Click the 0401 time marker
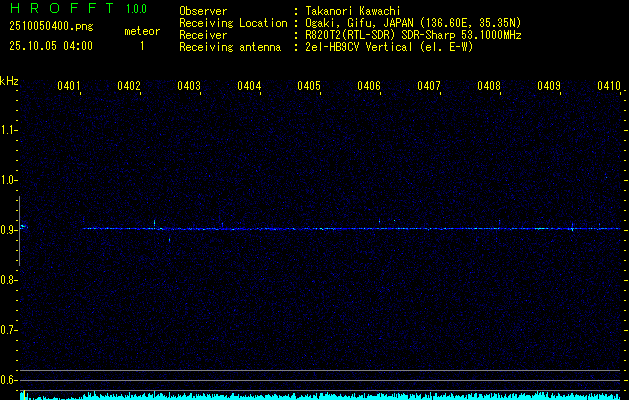 [x=69, y=86]
